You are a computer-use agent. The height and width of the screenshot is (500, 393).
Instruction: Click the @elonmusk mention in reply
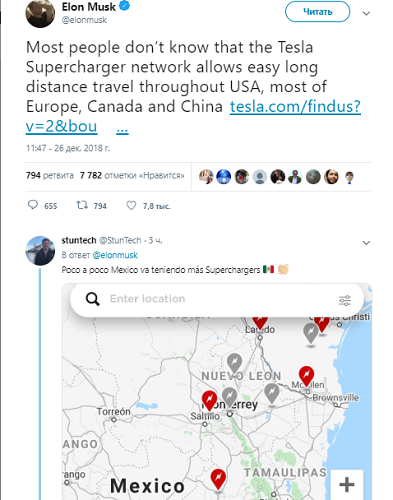coord(115,255)
